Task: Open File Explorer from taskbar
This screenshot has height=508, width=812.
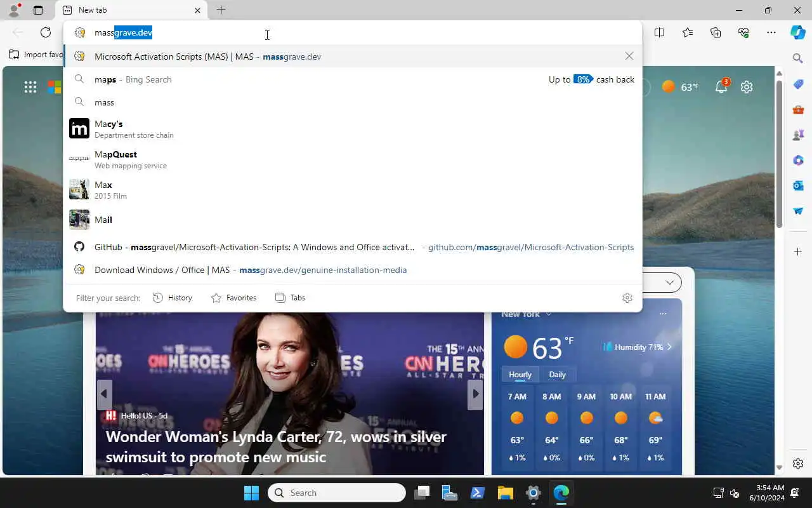Action: [x=506, y=493]
